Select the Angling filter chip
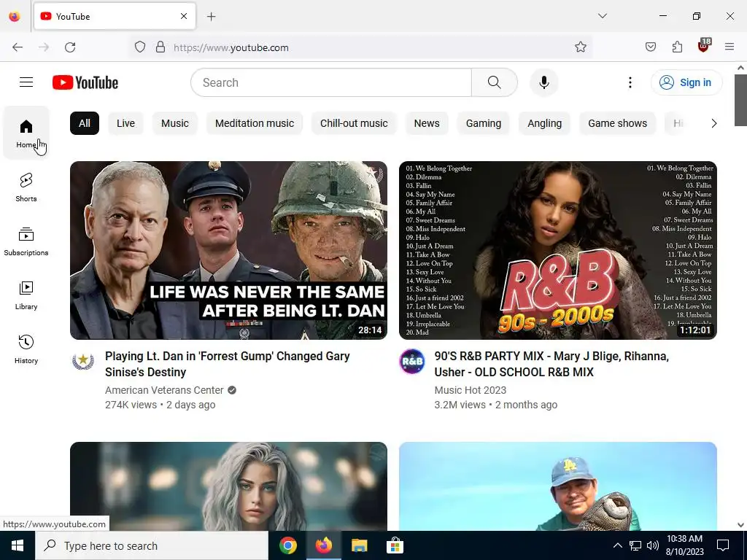This screenshot has width=747, height=560. [x=544, y=123]
